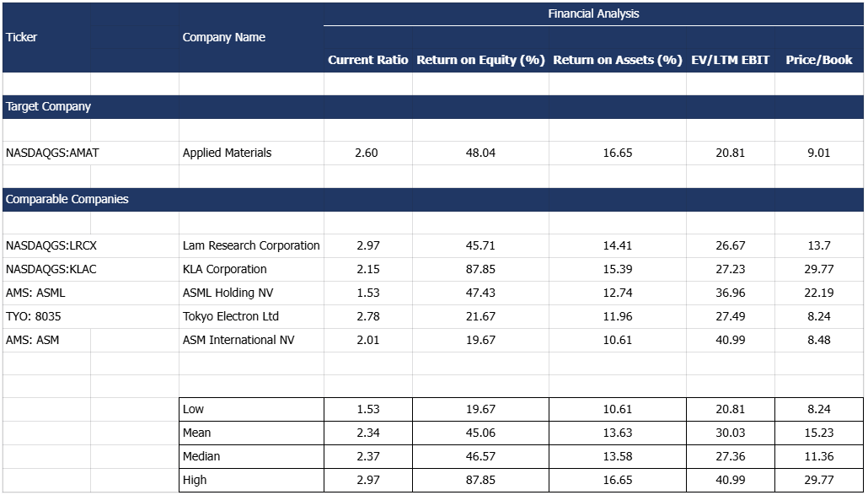
Task: Click the Median return on equity 46.57
Action: (x=480, y=457)
